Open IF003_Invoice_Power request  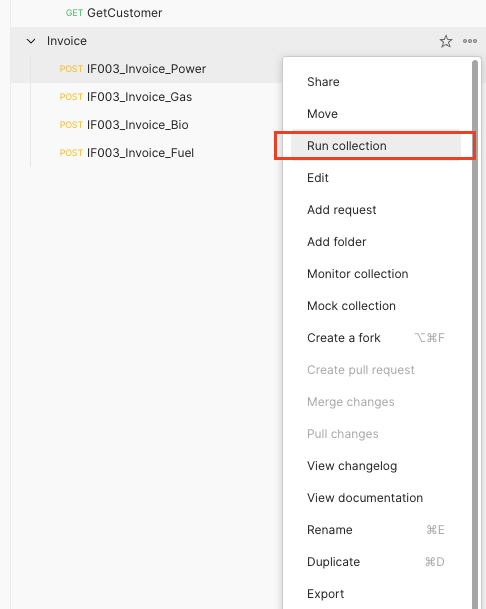(x=132, y=69)
